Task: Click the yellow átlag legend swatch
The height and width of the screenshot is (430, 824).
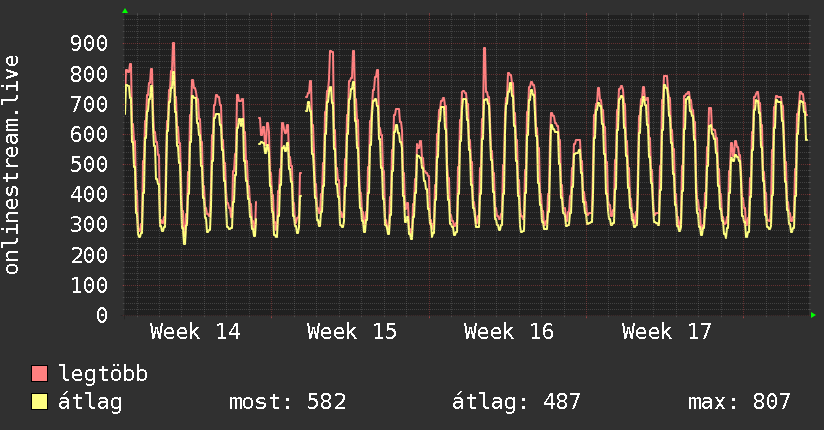Action: 39,402
